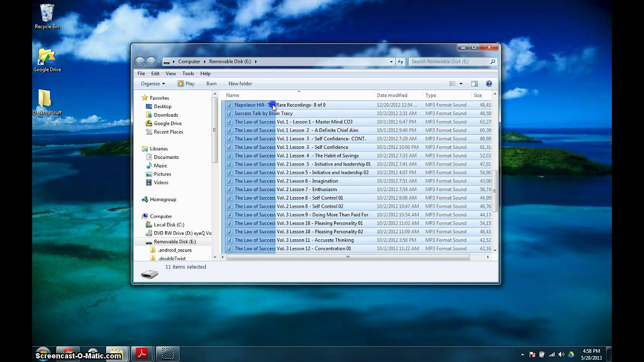Viewport: 644px width, 362px height.
Task: Open Google Drive in the Favorites list
Action: pos(164,123)
